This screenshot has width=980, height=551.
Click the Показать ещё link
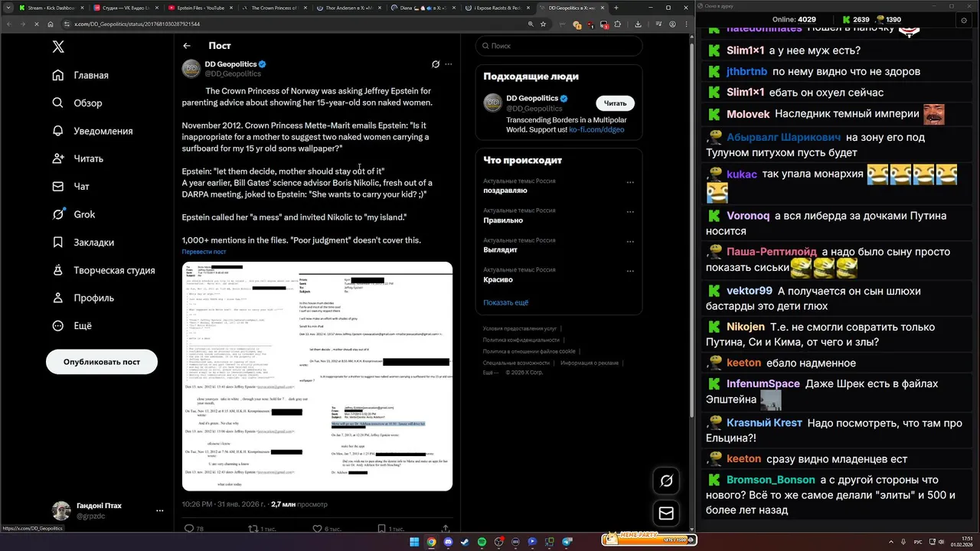click(x=505, y=303)
